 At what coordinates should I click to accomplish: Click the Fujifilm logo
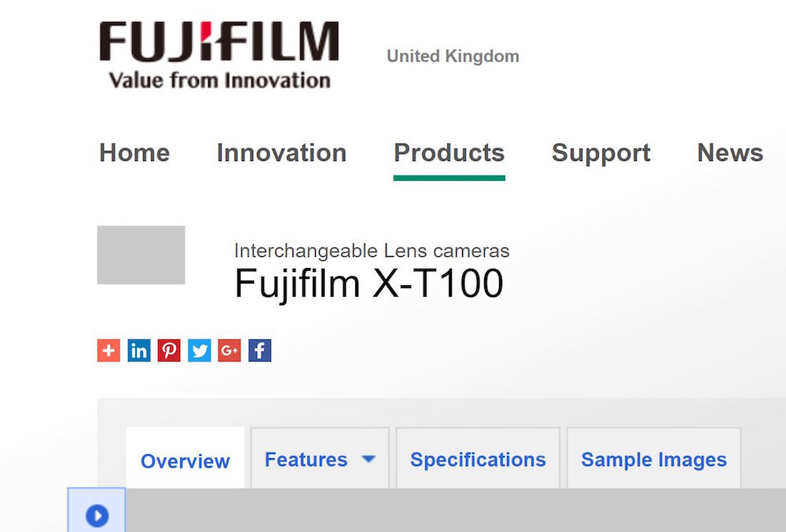(x=219, y=55)
